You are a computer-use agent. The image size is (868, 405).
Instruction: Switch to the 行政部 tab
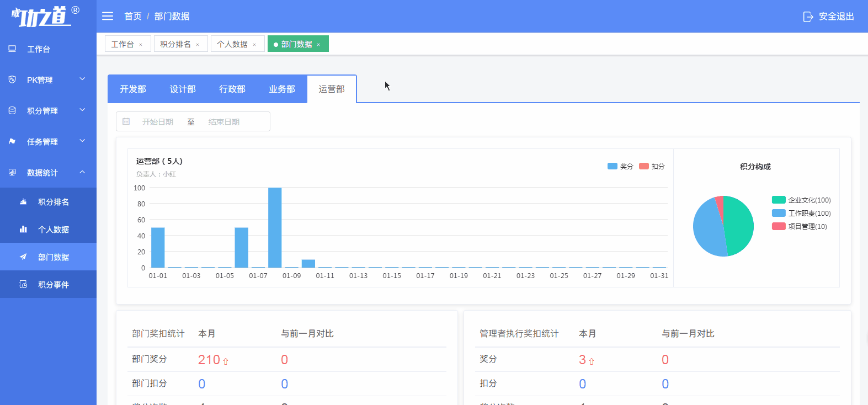[x=232, y=89]
